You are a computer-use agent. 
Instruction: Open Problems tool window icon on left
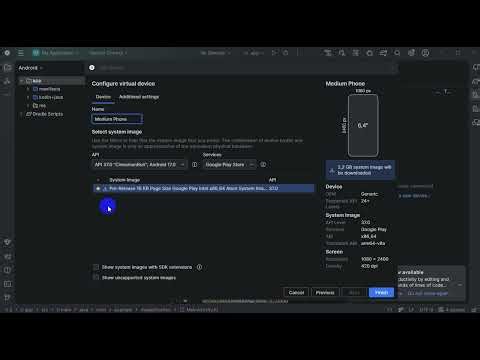tap(7, 270)
